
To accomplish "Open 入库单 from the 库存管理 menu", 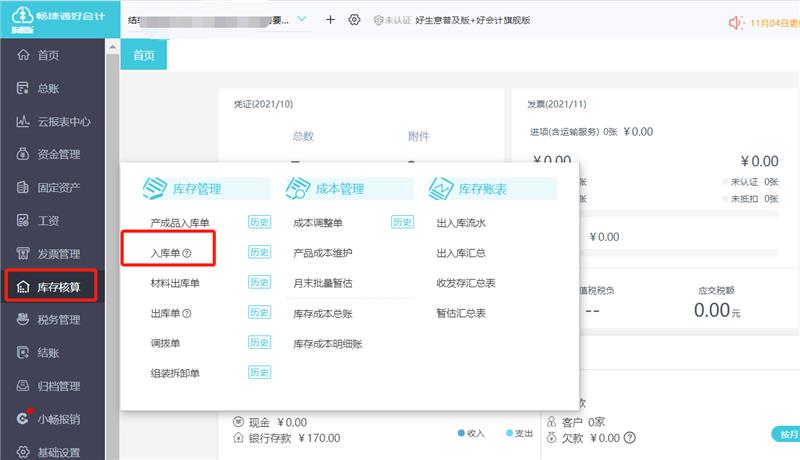I will 164,253.
